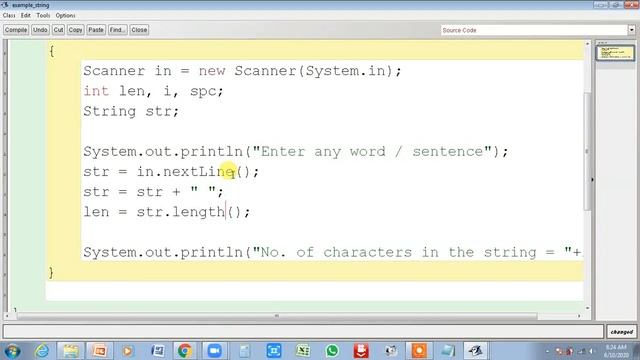Open the Options menu
This screenshot has width=640, height=360.
click(65, 16)
